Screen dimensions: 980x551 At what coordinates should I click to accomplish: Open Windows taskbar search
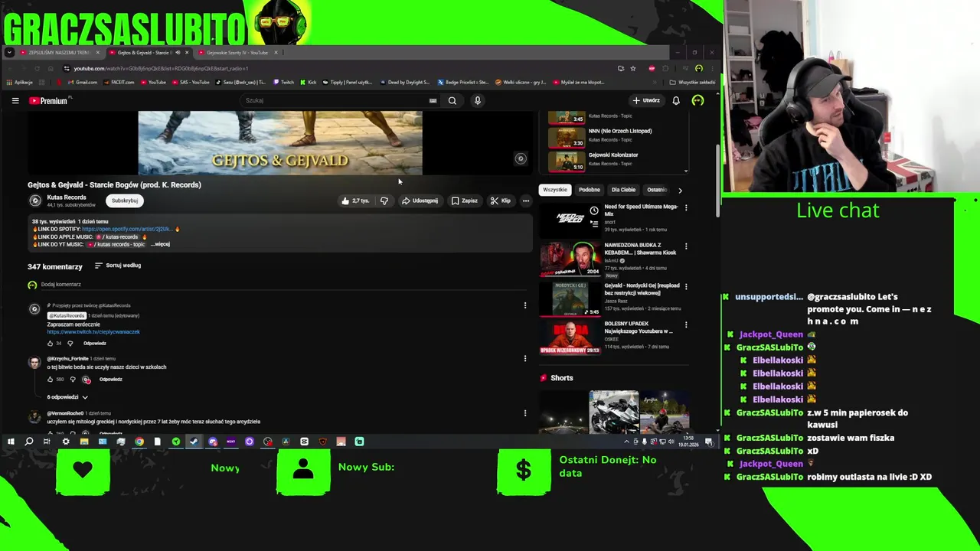29,442
